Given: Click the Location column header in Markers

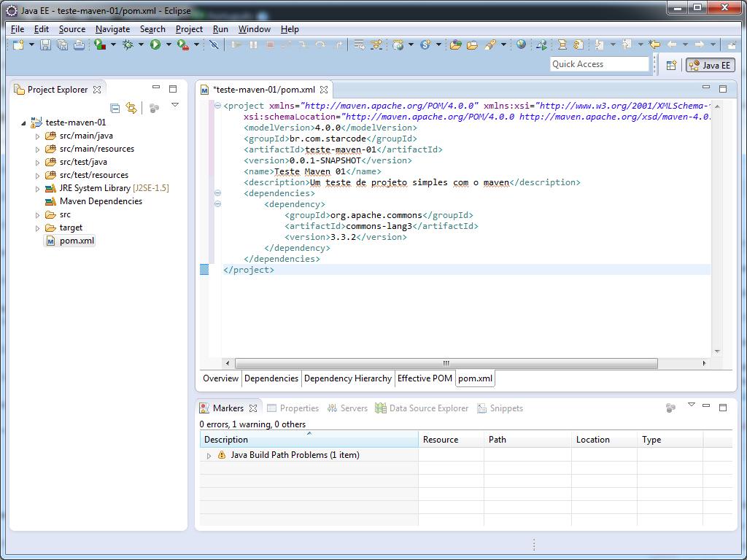Looking at the screenshot, I should tap(604, 440).
